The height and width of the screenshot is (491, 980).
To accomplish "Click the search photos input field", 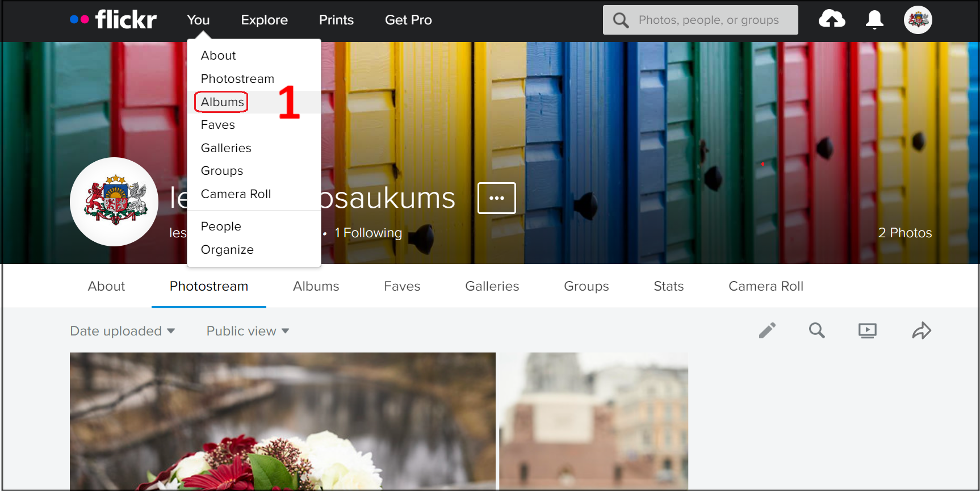I will [701, 20].
